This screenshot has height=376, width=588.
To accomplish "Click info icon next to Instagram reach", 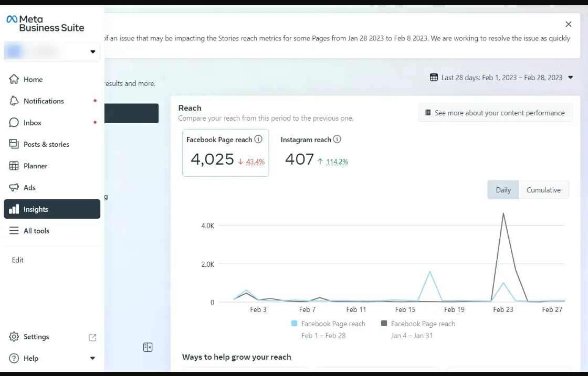I will point(337,139).
